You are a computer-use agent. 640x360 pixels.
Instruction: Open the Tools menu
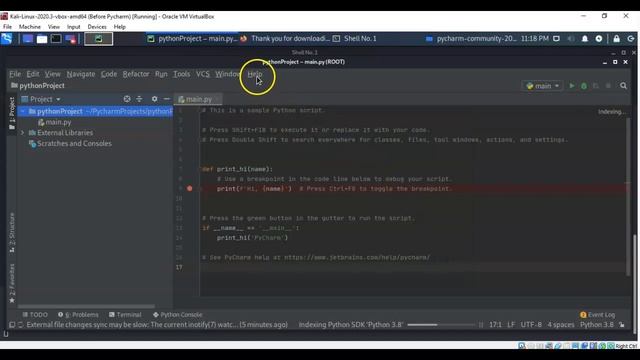coord(182,74)
